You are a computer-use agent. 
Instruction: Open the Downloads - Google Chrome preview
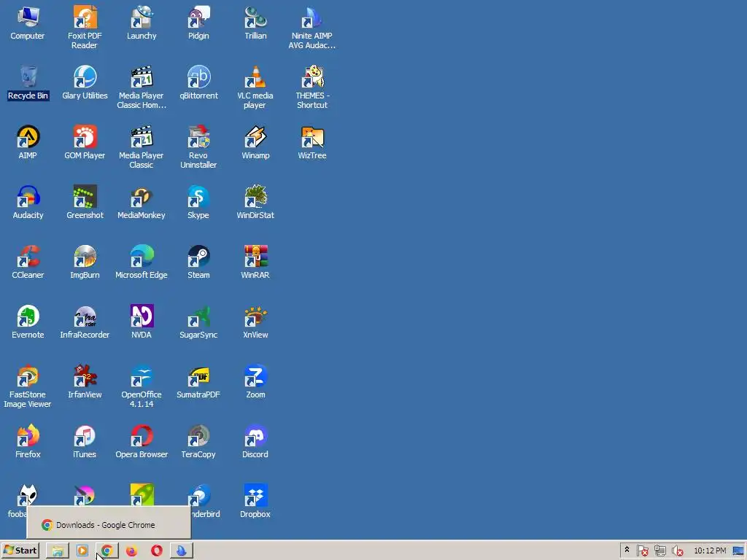coord(109,523)
